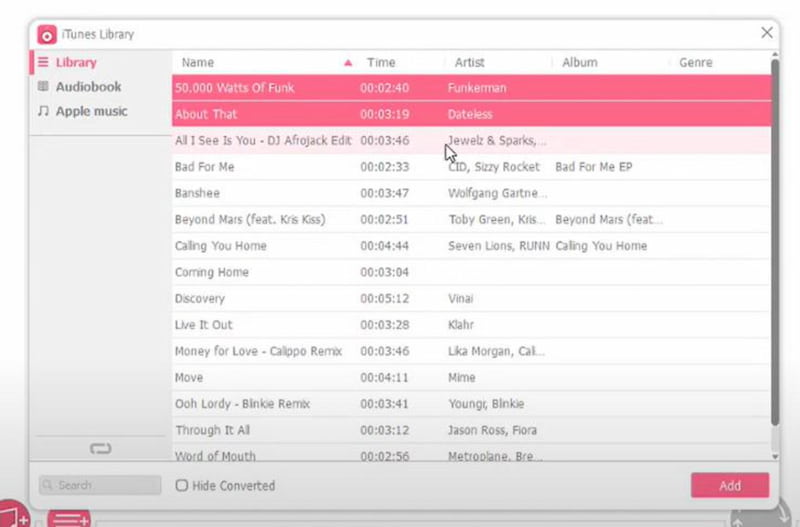
Task: Select Money for Love - Calippo Remix
Action: [x=258, y=351]
